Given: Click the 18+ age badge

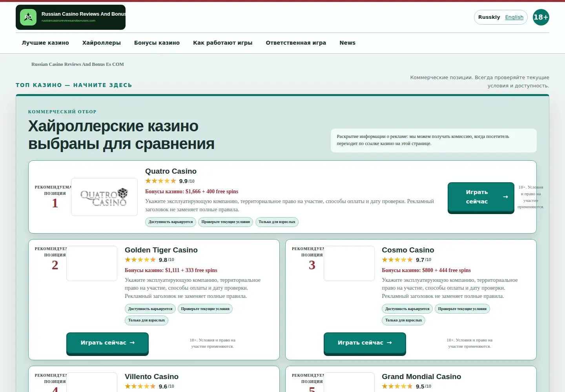Looking at the screenshot, I should point(541,17).
